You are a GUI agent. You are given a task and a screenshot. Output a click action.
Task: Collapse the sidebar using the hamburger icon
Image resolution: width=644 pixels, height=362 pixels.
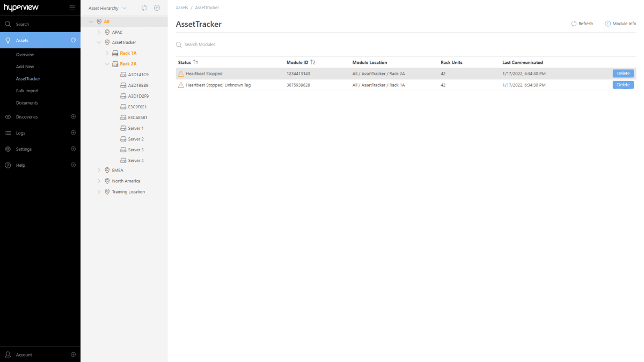pyautogui.click(x=72, y=8)
